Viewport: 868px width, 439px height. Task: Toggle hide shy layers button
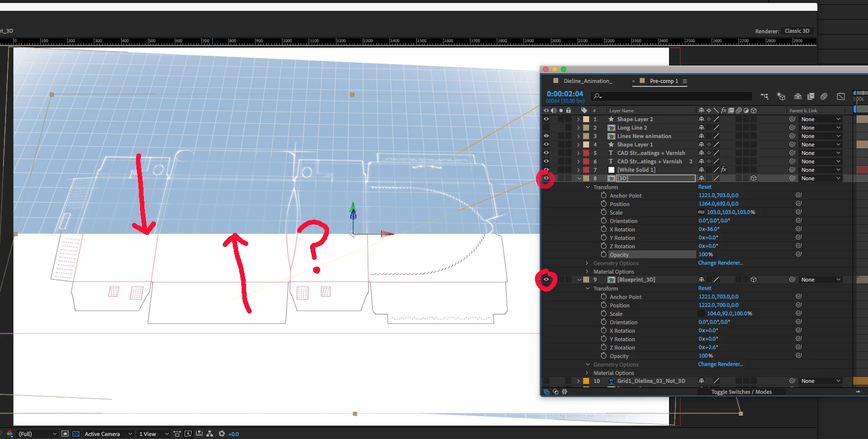[798, 96]
